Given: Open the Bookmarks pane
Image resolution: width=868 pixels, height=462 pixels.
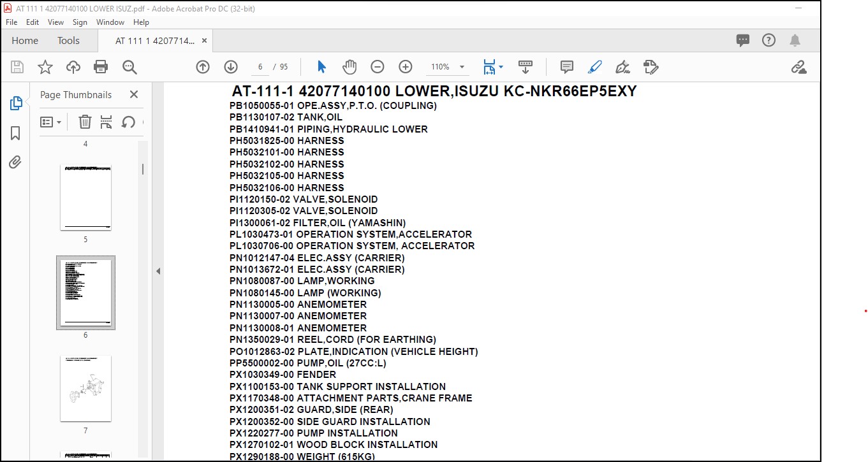Looking at the screenshot, I should click(16, 133).
